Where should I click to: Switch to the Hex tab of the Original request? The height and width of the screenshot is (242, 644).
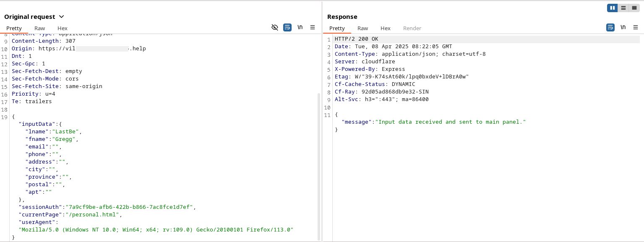62,28
